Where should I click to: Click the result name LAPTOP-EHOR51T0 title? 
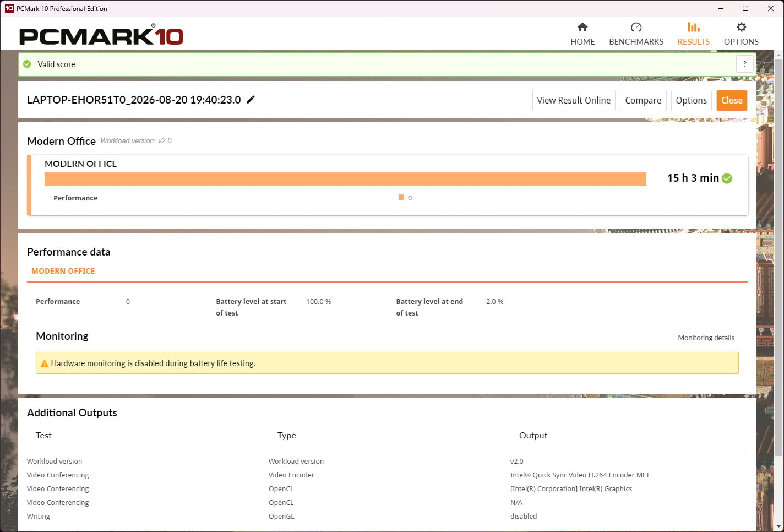134,100
